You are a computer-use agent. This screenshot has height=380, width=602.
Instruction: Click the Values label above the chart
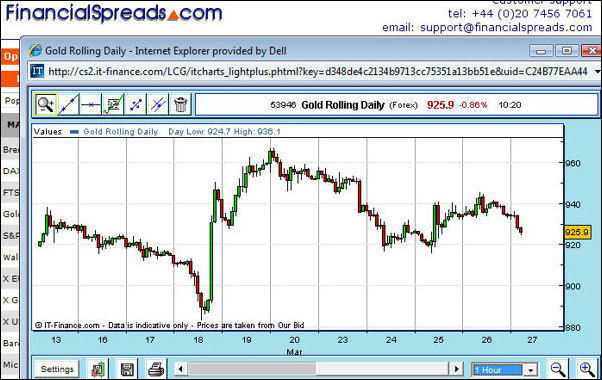(48, 132)
